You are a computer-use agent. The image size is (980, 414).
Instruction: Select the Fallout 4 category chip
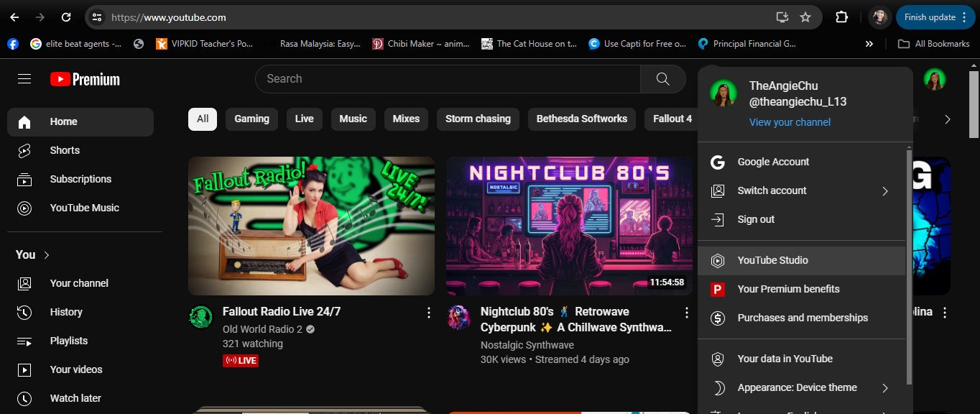click(x=672, y=119)
